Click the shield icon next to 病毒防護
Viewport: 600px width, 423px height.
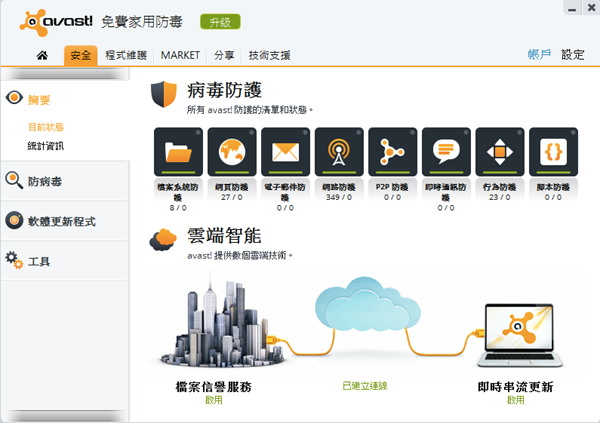tap(164, 94)
